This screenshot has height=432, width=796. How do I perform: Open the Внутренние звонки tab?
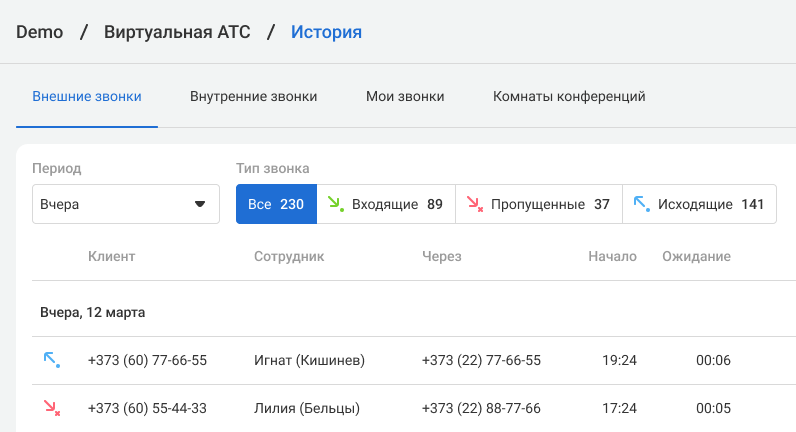point(254,97)
